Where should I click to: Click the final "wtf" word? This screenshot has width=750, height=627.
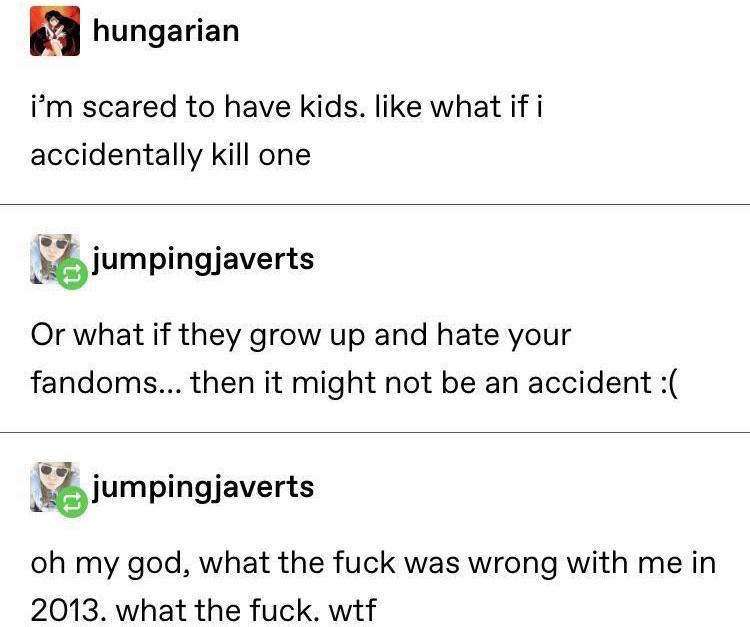353,610
